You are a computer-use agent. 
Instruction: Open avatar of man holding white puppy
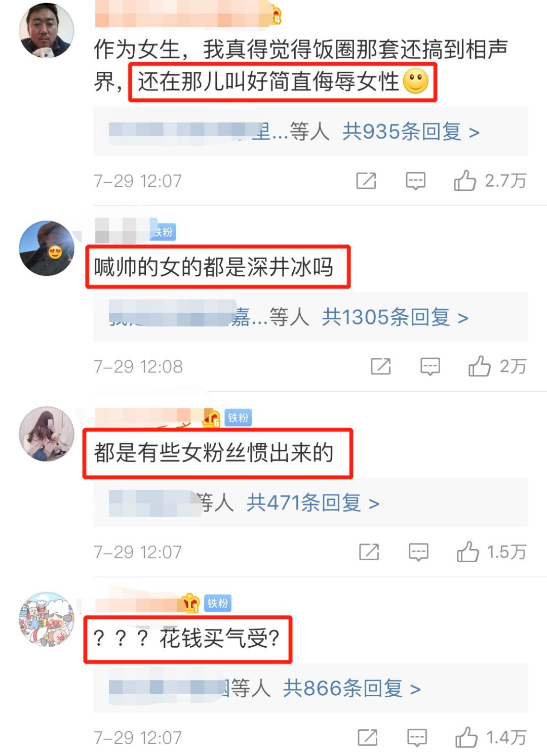point(47,30)
